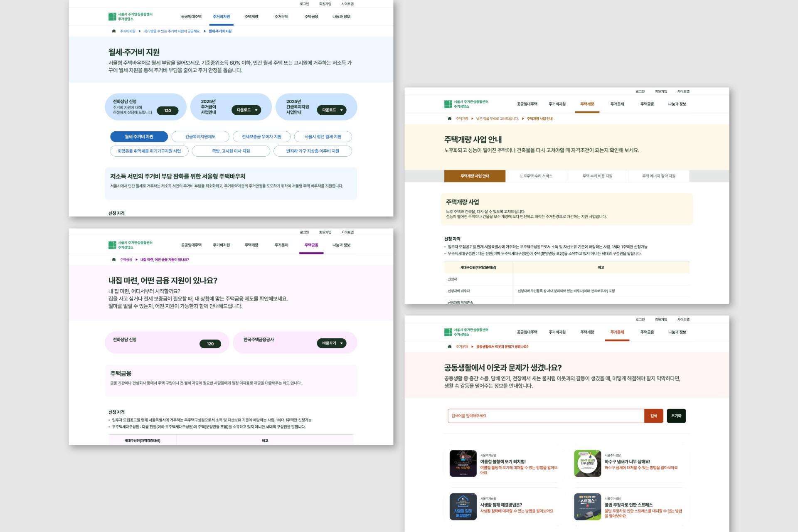Open the 하수구 냄새가 너무 심해요 thumbnail
Viewport: 798px width, 532px height.
pos(587,463)
